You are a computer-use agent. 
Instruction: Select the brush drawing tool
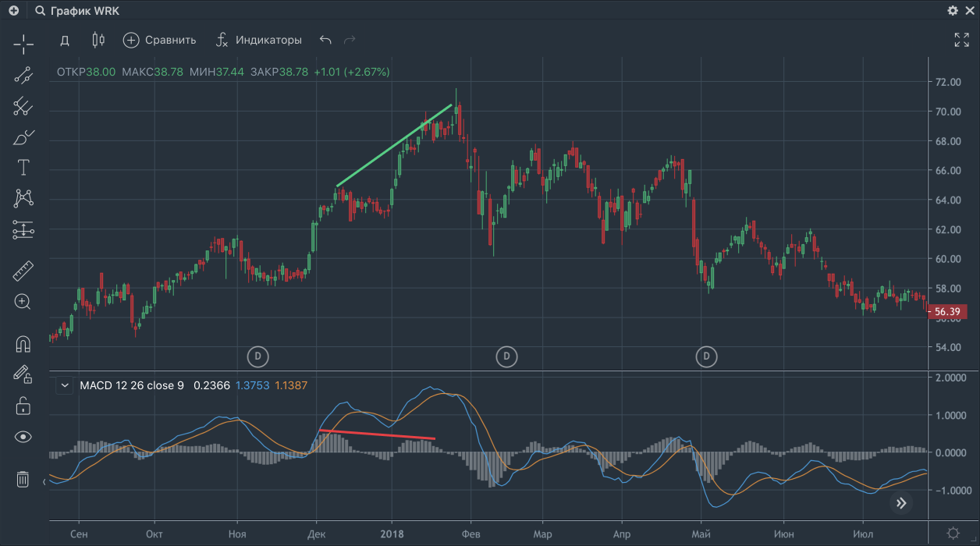pos(23,137)
